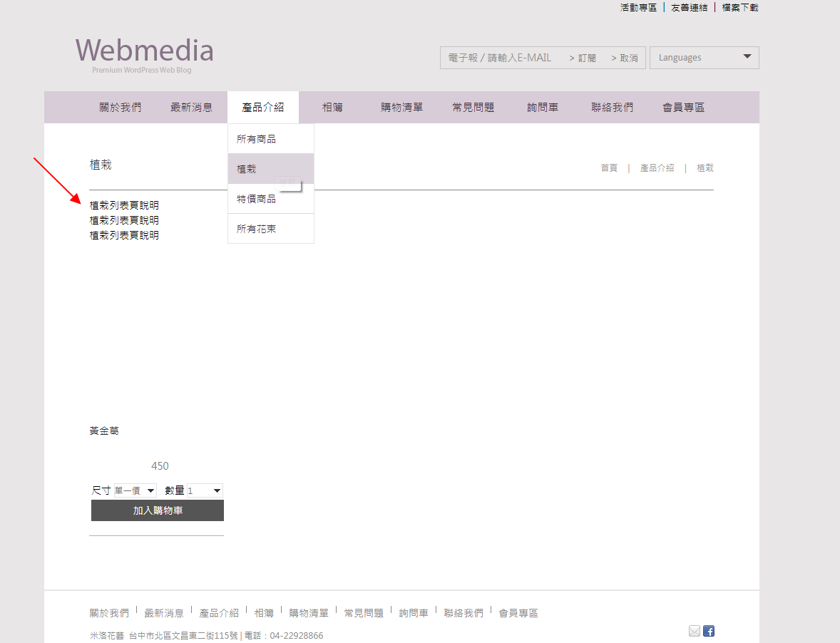This screenshot has width=840, height=643.
Task: Expand the 尺寸 size dropdown
Action: pos(135,490)
